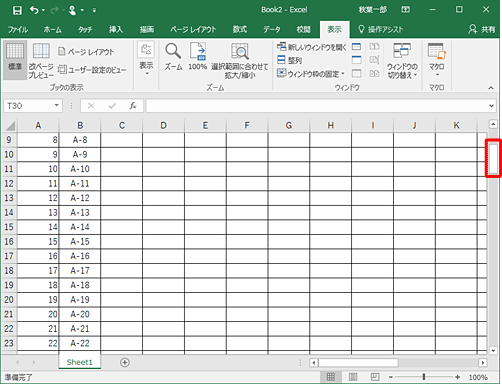Viewport: 502px width, 384px height.
Task: Click the Undo arrow icon
Action: (x=34, y=10)
